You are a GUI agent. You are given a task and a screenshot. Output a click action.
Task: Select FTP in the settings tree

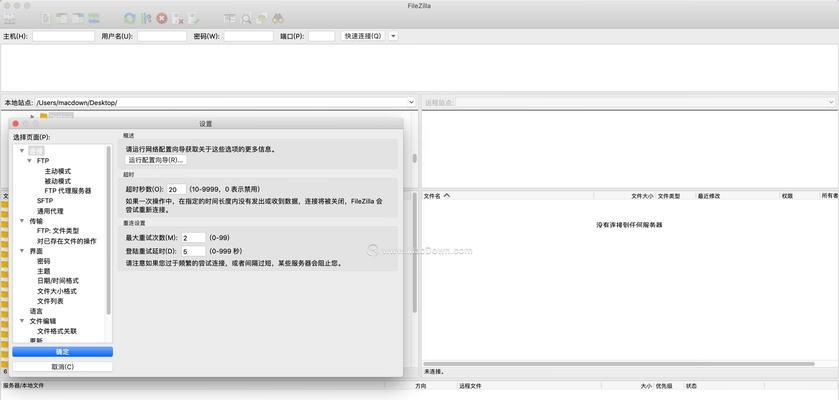[43, 160]
